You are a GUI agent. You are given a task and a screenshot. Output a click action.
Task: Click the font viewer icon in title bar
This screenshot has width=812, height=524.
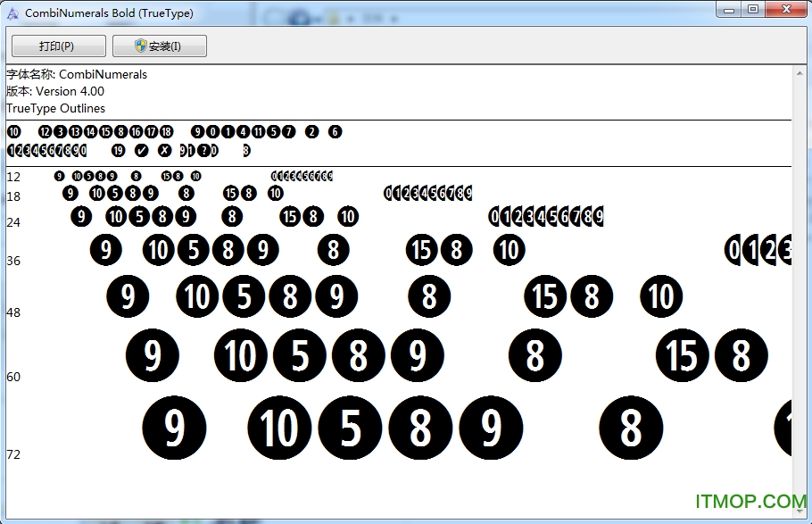click(x=12, y=13)
